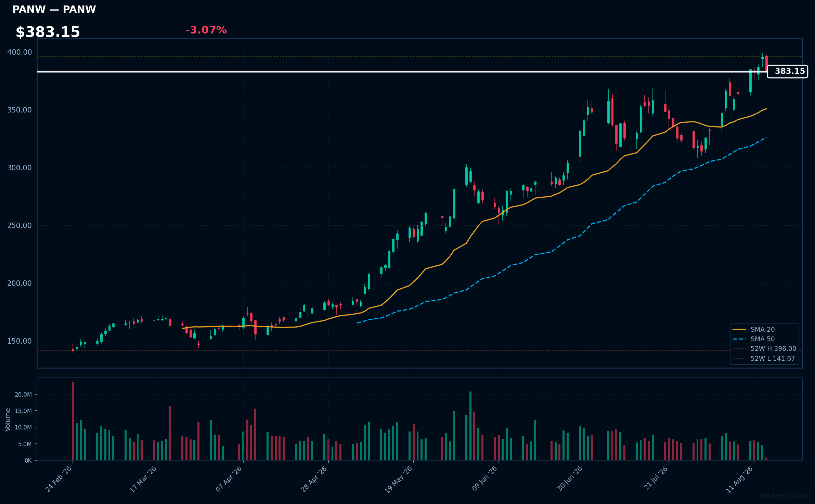The width and height of the screenshot is (815, 504).
Task: Click the tallest red volume bar at 24 Feb
Action: 73,421
